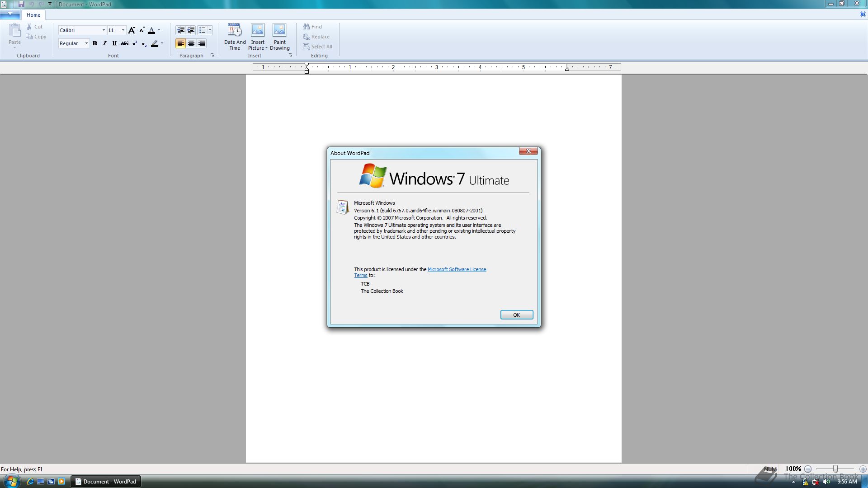The width and height of the screenshot is (868, 488).
Task: Toggle Superscript formatting
Action: point(134,43)
